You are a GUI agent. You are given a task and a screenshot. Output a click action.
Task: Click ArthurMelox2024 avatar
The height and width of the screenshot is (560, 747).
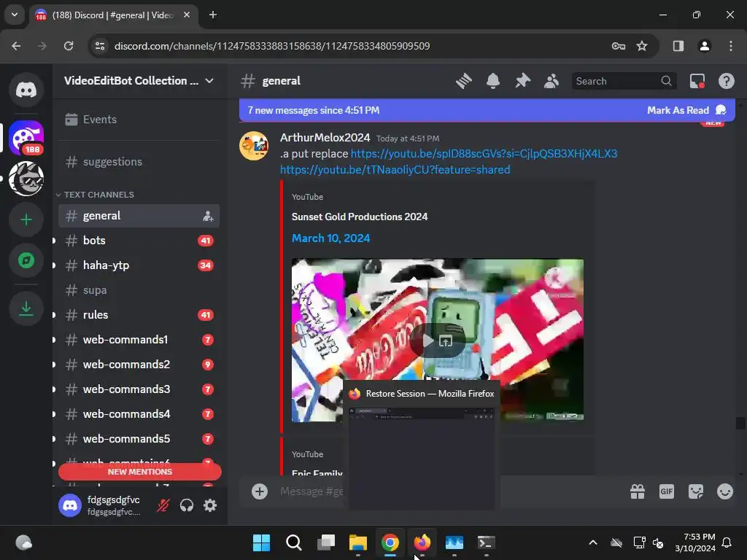point(254,146)
